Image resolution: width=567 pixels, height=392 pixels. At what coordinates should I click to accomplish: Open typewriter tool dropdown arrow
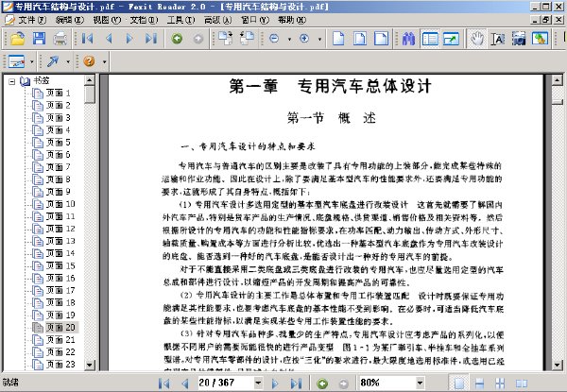(31, 61)
